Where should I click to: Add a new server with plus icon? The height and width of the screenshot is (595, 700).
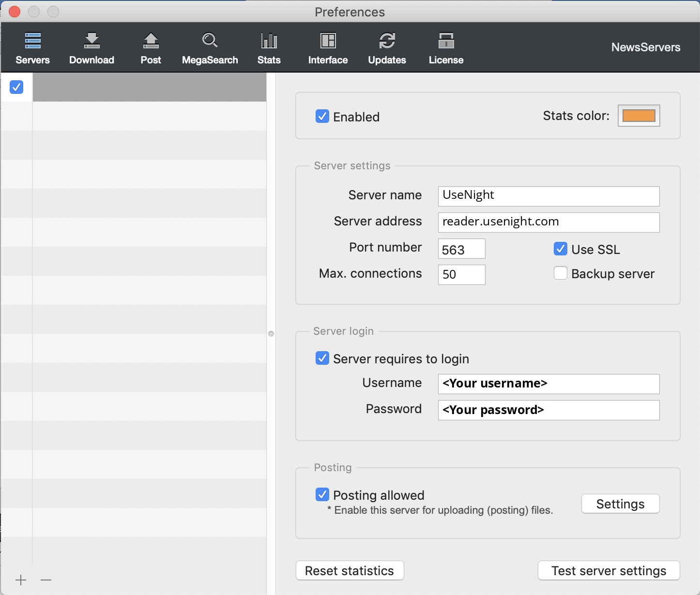pos(21,580)
